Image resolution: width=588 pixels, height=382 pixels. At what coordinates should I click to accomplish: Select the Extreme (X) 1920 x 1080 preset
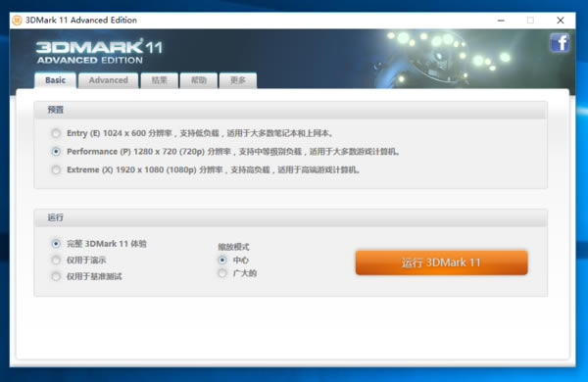pos(56,169)
